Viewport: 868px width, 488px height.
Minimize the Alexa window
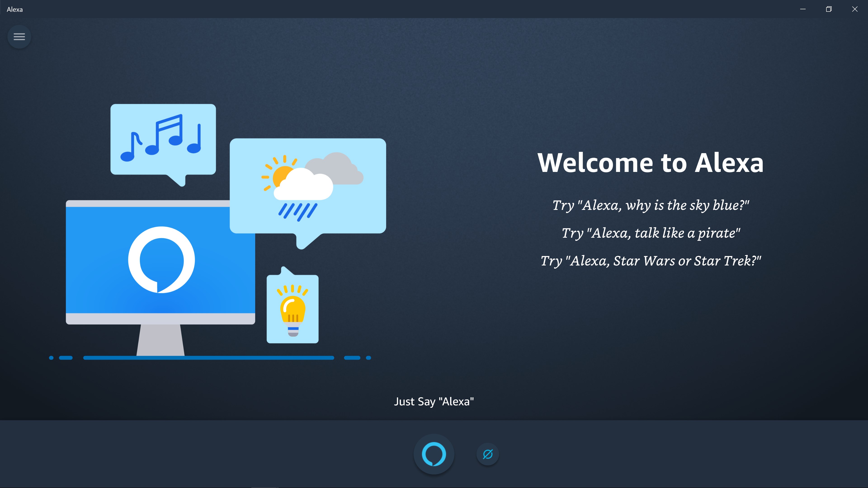click(803, 9)
